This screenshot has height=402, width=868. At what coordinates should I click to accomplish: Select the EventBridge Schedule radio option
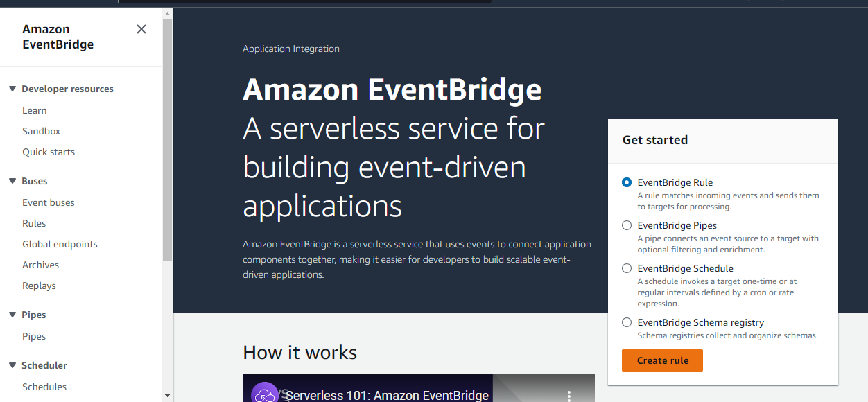tap(627, 268)
